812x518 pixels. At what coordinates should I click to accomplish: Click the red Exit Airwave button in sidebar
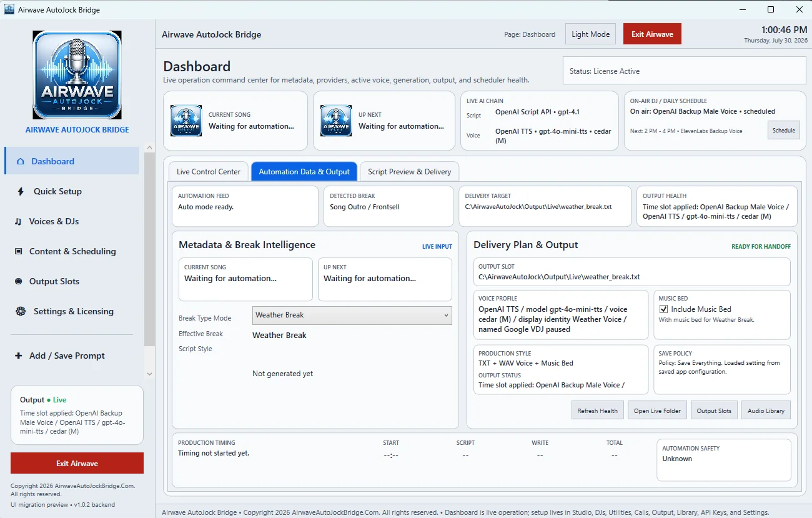click(x=77, y=463)
